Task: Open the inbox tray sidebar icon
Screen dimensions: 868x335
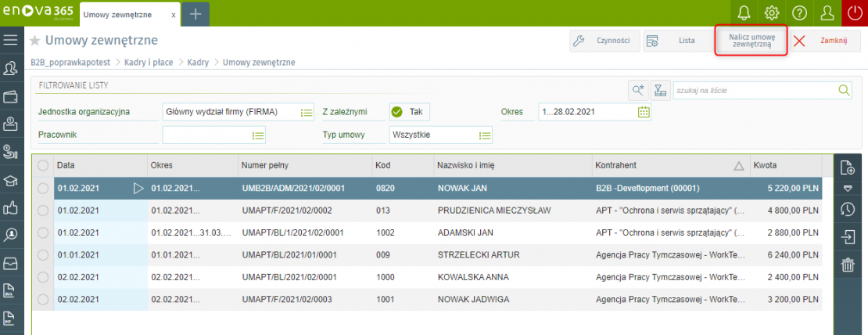Action: 10,264
